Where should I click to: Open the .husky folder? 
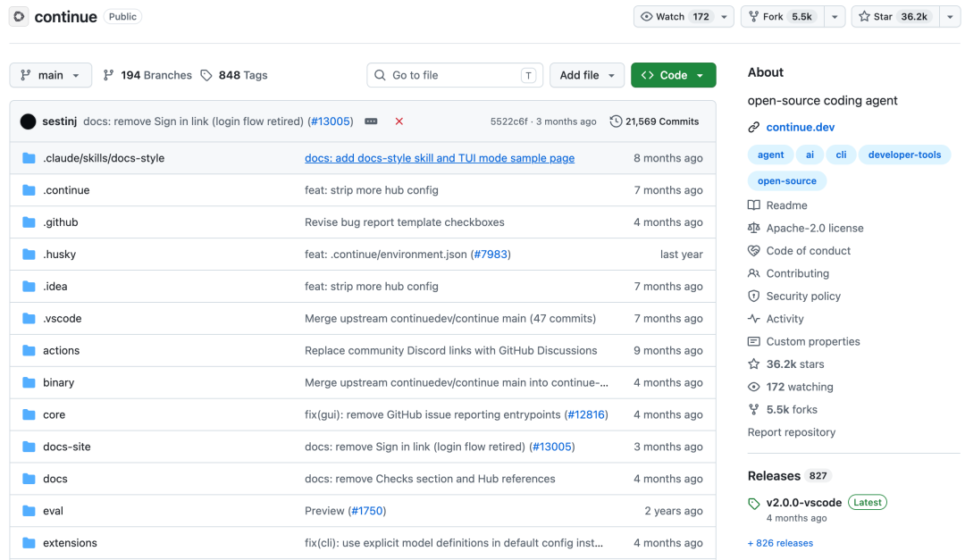click(59, 255)
